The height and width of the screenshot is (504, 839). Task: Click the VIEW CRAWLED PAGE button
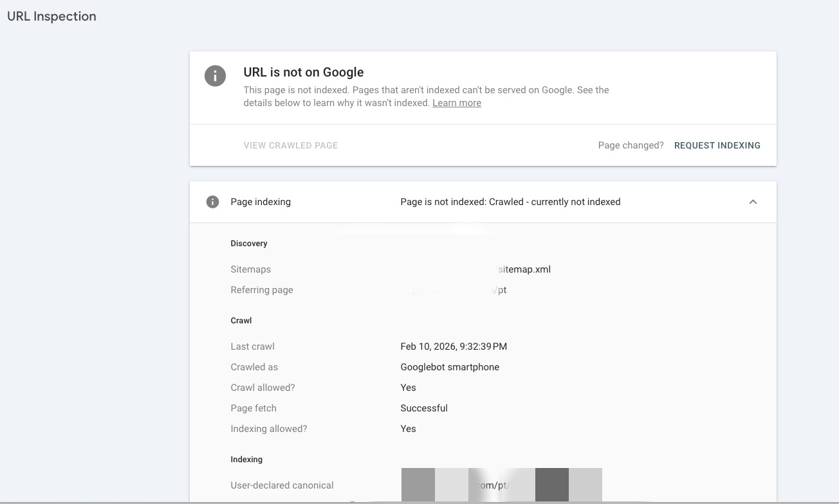[290, 145]
